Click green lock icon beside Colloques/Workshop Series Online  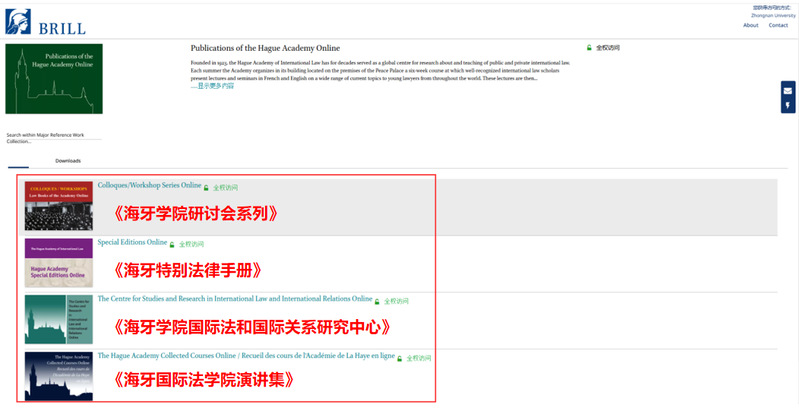tap(207, 187)
